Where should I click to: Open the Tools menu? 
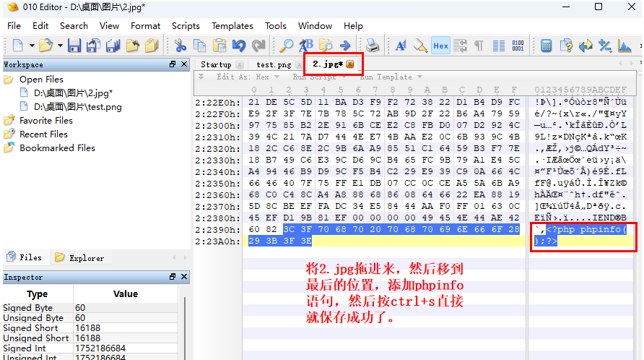coord(276,26)
